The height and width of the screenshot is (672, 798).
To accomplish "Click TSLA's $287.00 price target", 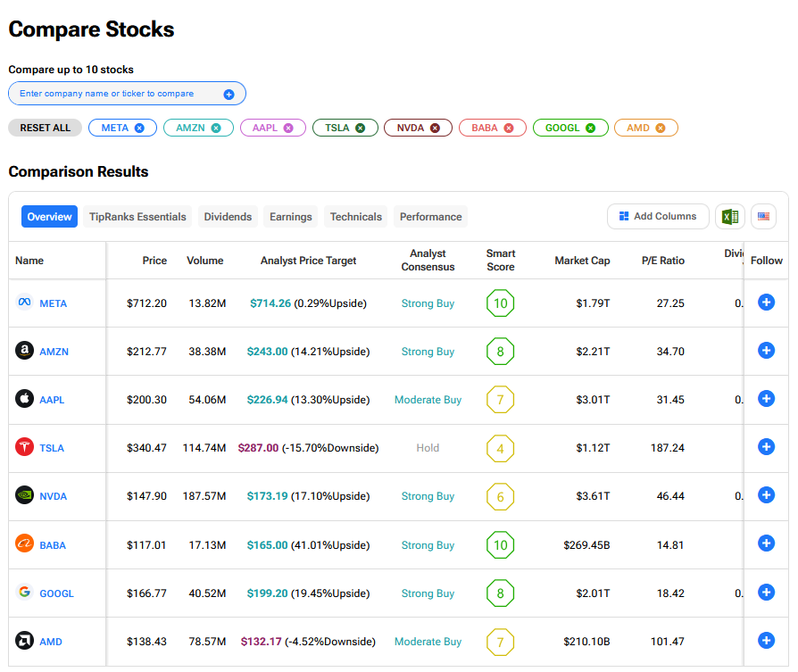I will coord(259,448).
